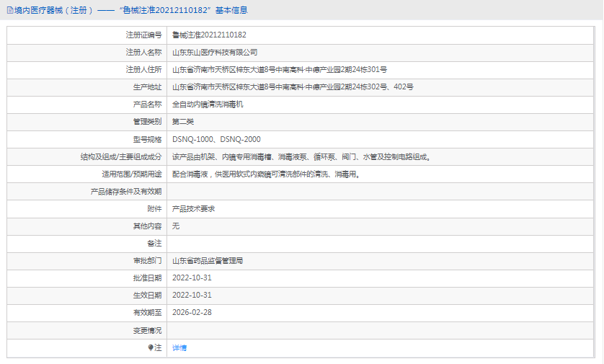Viewport: 604px width, 364px height.
Task: Click the 结构及组成/主要组成成分 label
Action: (x=121, y=156)
